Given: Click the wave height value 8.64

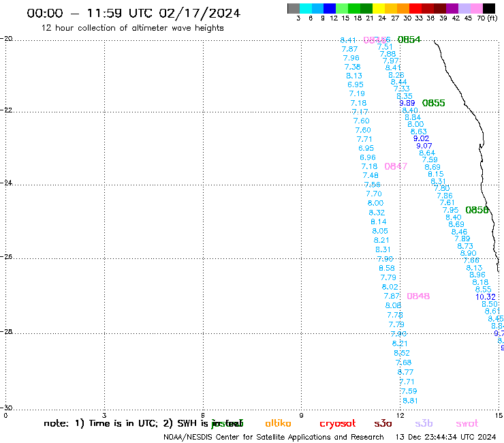Looking at the screenshot, I should pos(427,153).
